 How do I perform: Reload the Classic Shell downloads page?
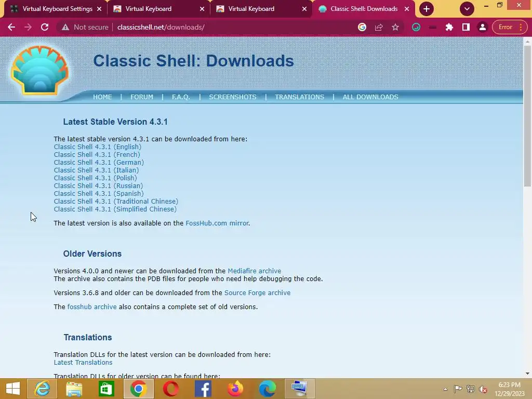(x=45, y=27)
